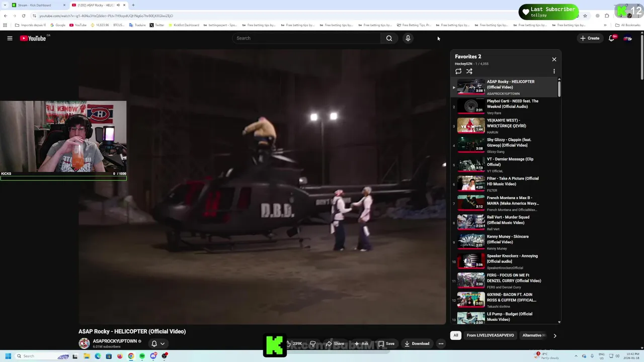Play VT - Dernier Message clip
644x362 pixels.
(x=504, y=164)
